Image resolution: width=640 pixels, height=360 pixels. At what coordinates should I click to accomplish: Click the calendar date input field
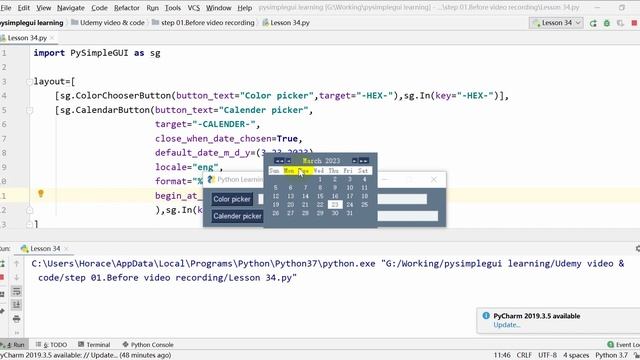(x=407, y=216)
